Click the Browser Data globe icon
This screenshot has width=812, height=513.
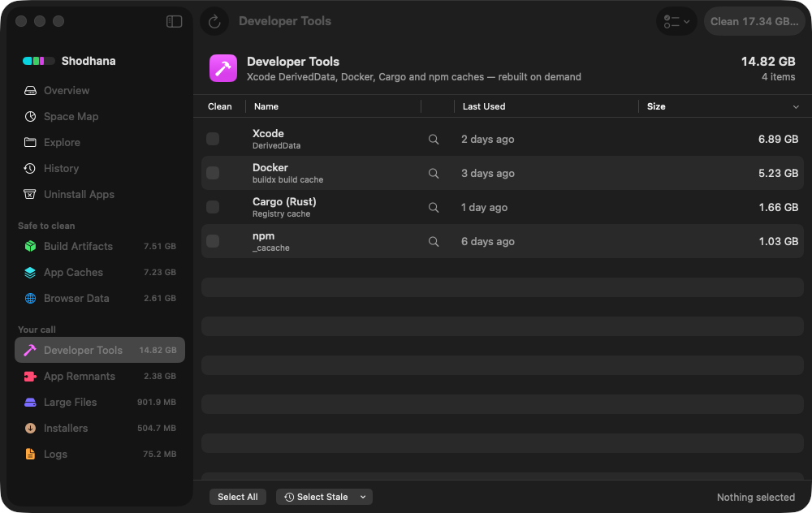[30, 298]
